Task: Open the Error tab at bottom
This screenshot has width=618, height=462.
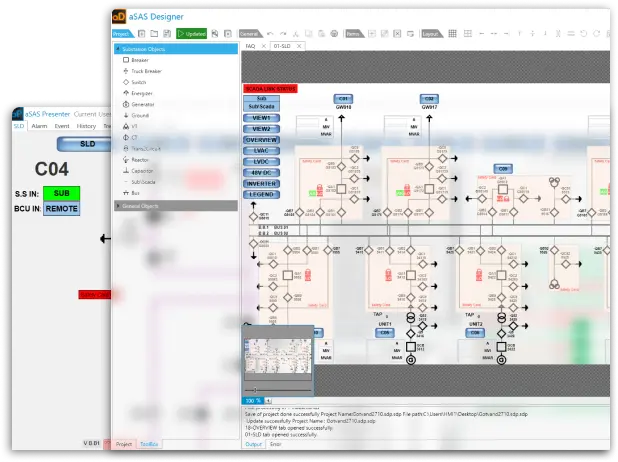Action: click(x=275, y=444)
